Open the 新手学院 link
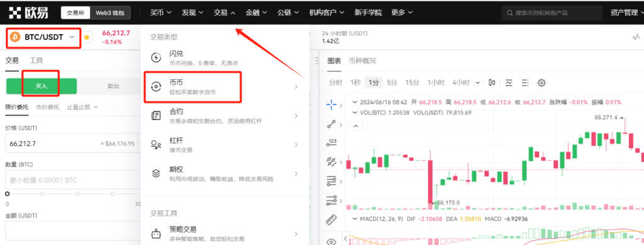This screenshot has height=245, width=644. tap(368, 13)
